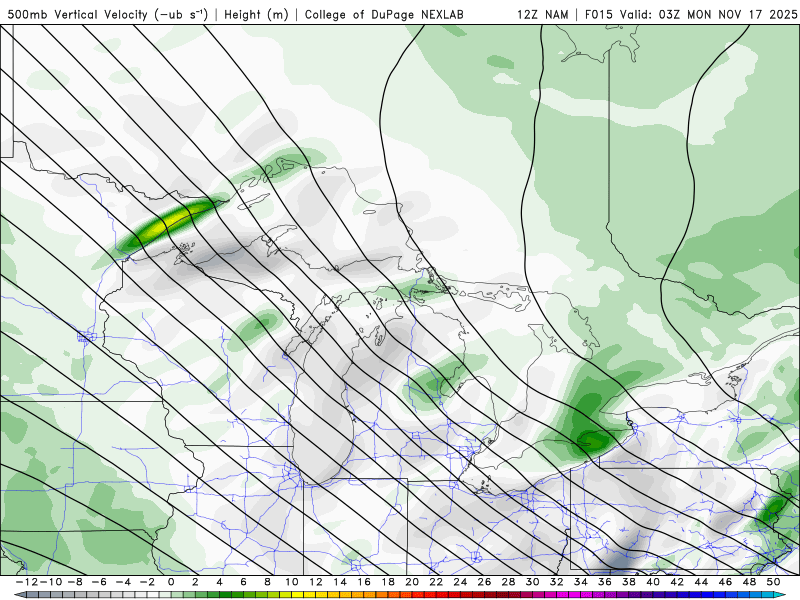Click the "10" color scale label
Viewport: 800px width, 600px height.
click(x=291, y=582)
